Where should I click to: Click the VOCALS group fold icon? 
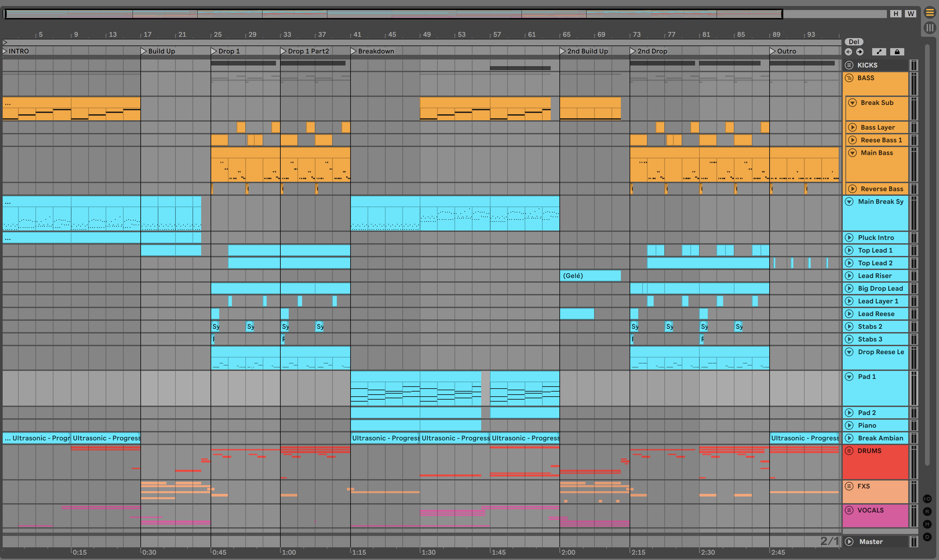pos(849,510)
